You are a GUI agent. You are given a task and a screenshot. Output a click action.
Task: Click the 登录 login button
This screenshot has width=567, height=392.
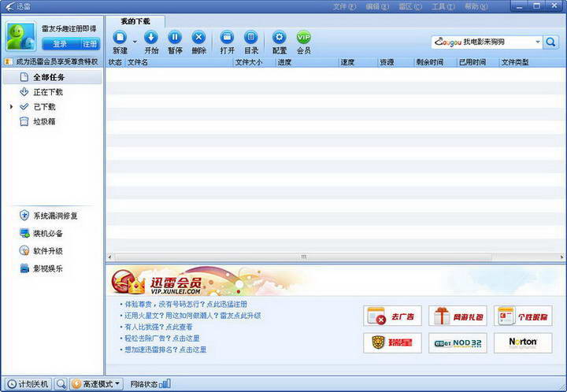pos(60,44)
